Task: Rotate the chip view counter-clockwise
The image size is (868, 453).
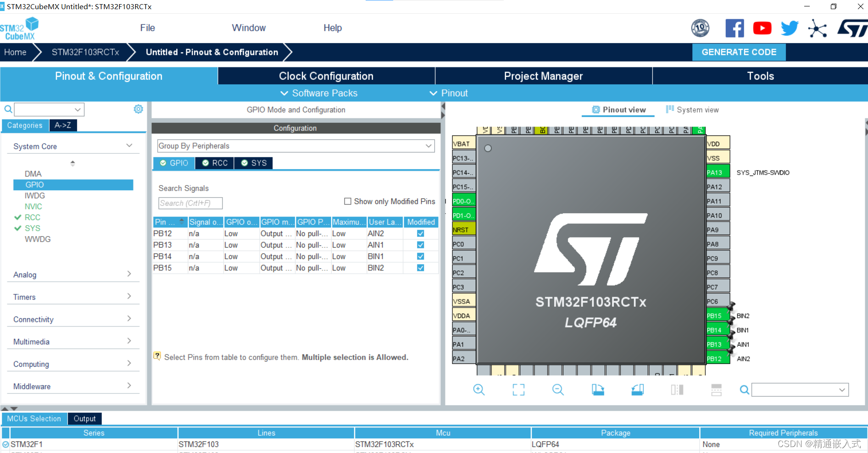Action: [638, 390]
